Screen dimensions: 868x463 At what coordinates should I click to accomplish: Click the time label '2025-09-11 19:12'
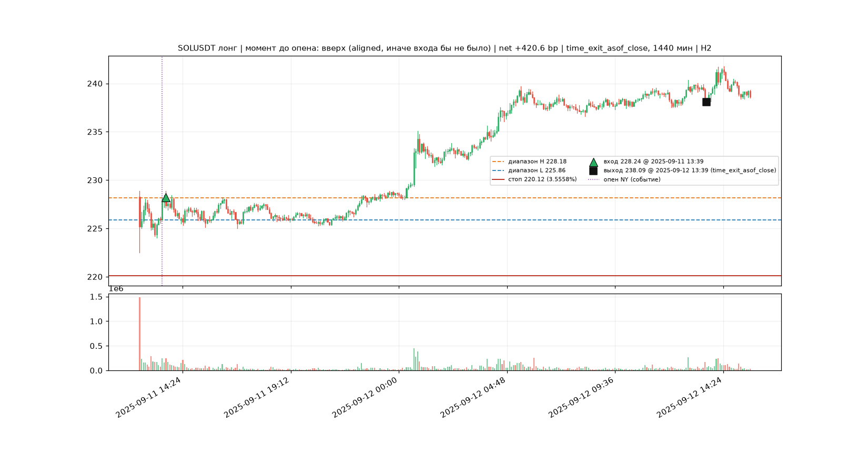(x=257, y=398)
